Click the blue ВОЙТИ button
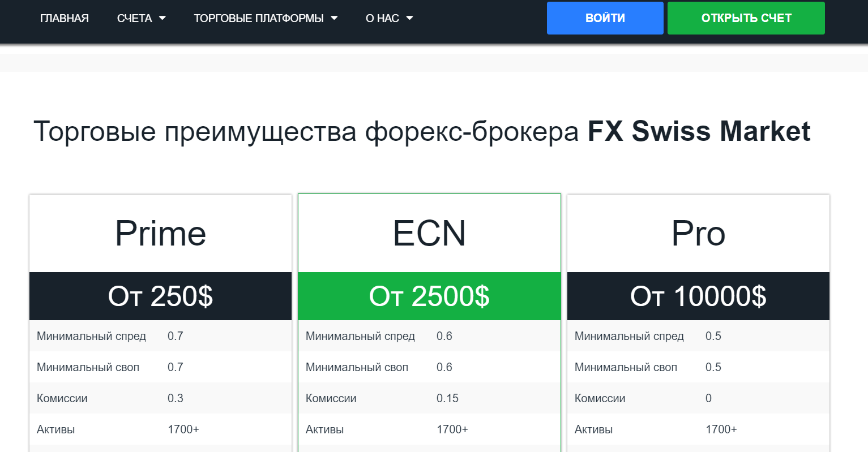Viewport: 868px width, 452px height. click(605, 18)
